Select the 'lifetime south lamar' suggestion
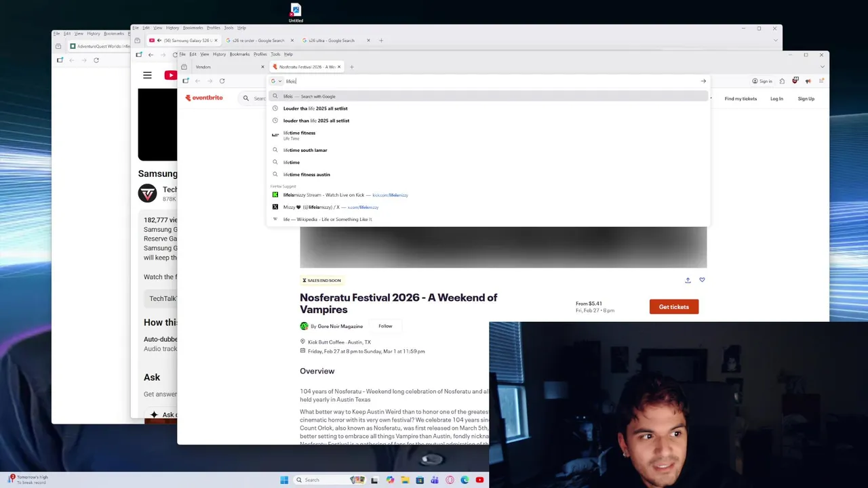 pos(488,150)
